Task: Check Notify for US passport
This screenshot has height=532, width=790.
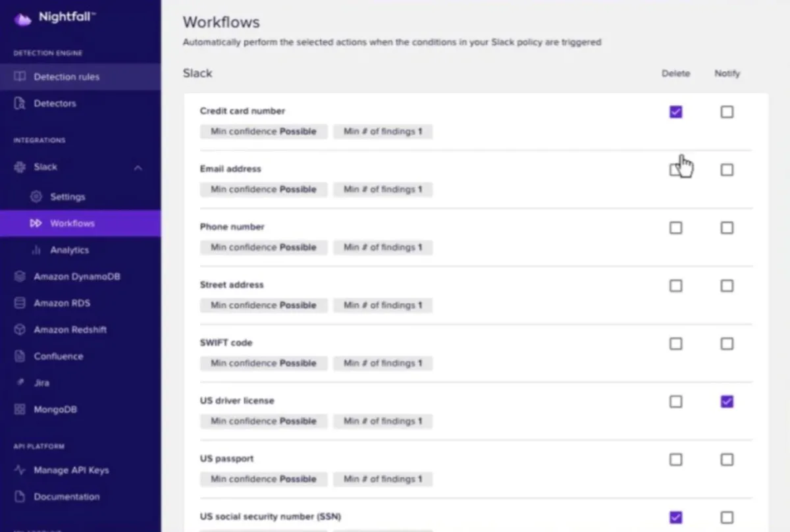Action: (x=727, y=460)
